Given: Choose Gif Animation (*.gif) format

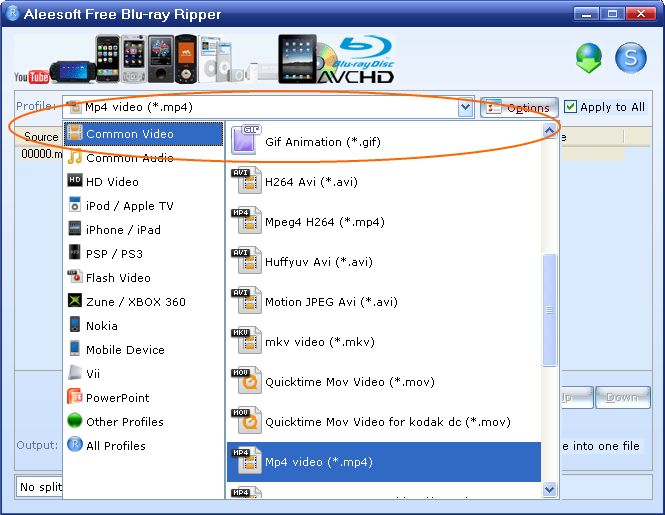Looking at the screenshot, I should (384, 142).
